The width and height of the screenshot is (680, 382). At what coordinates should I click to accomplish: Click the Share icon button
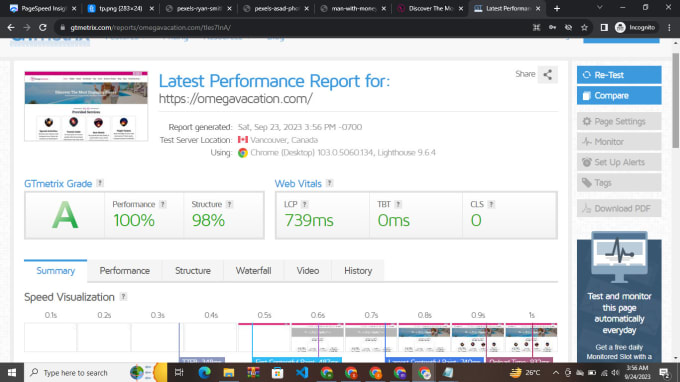click(x=548, y=75)
